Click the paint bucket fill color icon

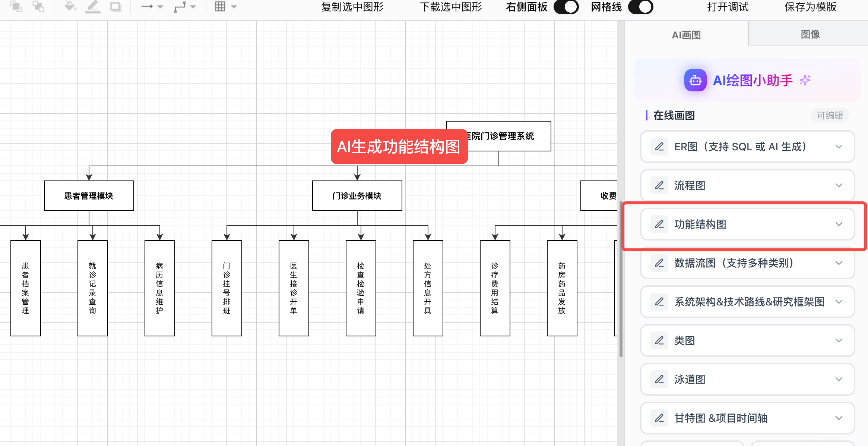click(x=70, y=6)
